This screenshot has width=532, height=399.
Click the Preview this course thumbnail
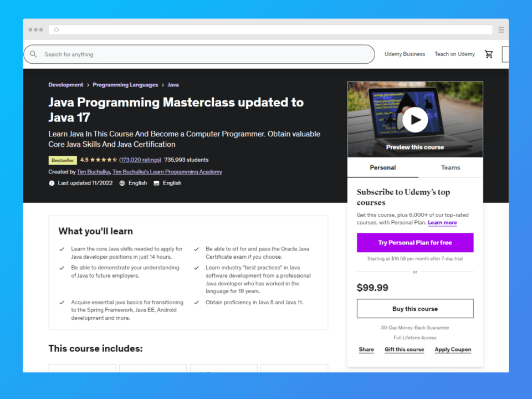415,120
